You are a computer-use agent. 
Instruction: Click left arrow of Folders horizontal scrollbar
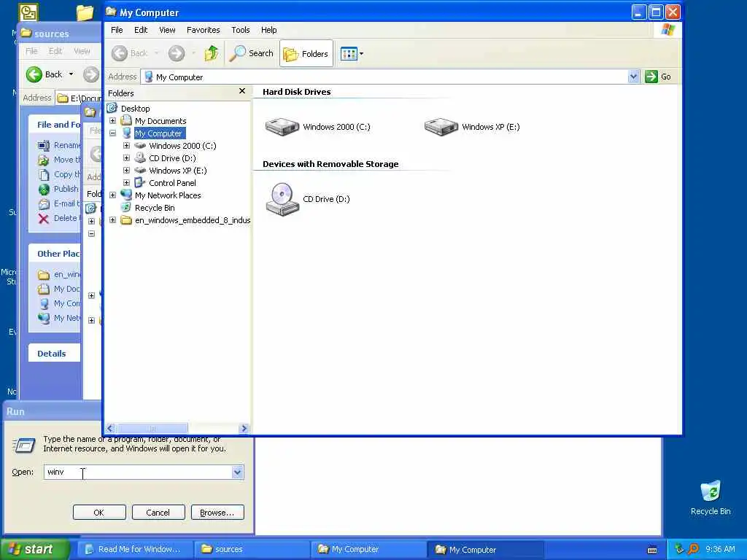pyautogui.click(x=110, y=428)
